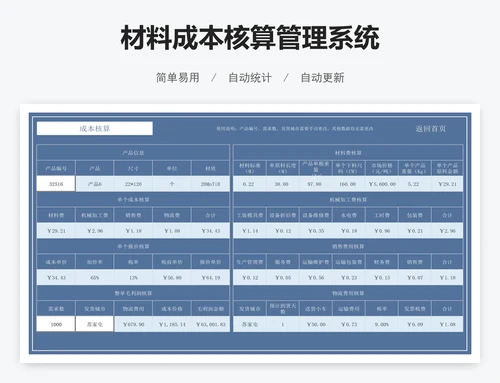Click the 13% tax rate cell
The height and width of the screenshot is (383, 500).
(x=133, y=278)
